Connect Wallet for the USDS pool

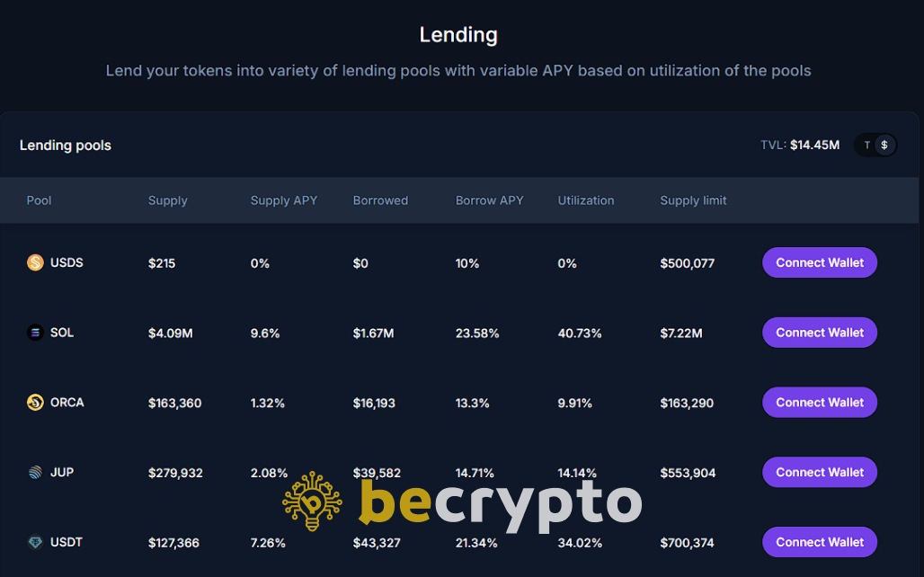(820, 262)
